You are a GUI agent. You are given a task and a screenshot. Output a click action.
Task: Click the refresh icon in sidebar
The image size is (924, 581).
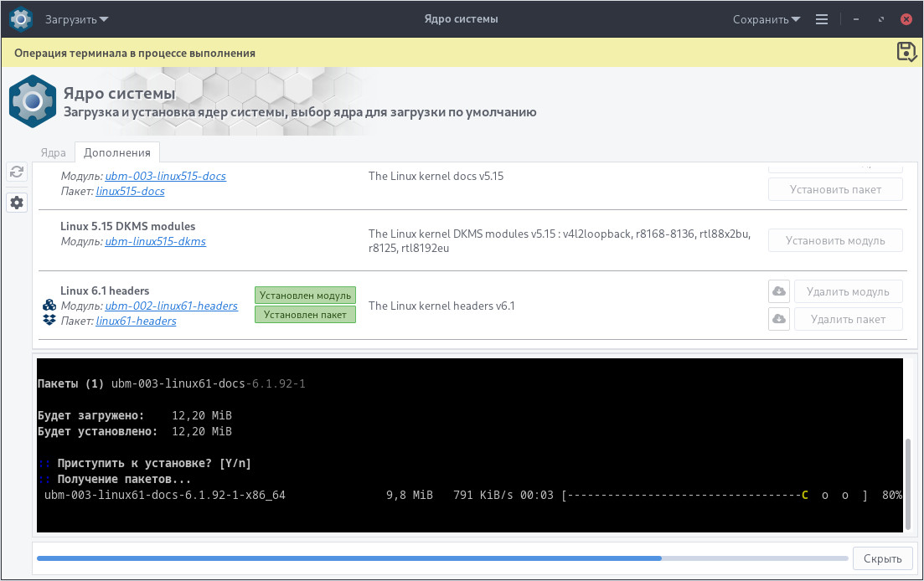point(17,172)
